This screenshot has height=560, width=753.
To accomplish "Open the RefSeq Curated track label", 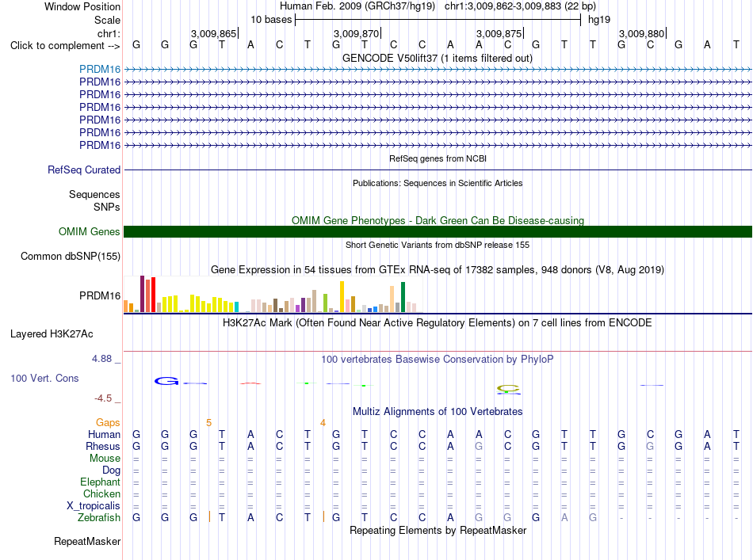I will pyautogui.click(x=84, y=170).
